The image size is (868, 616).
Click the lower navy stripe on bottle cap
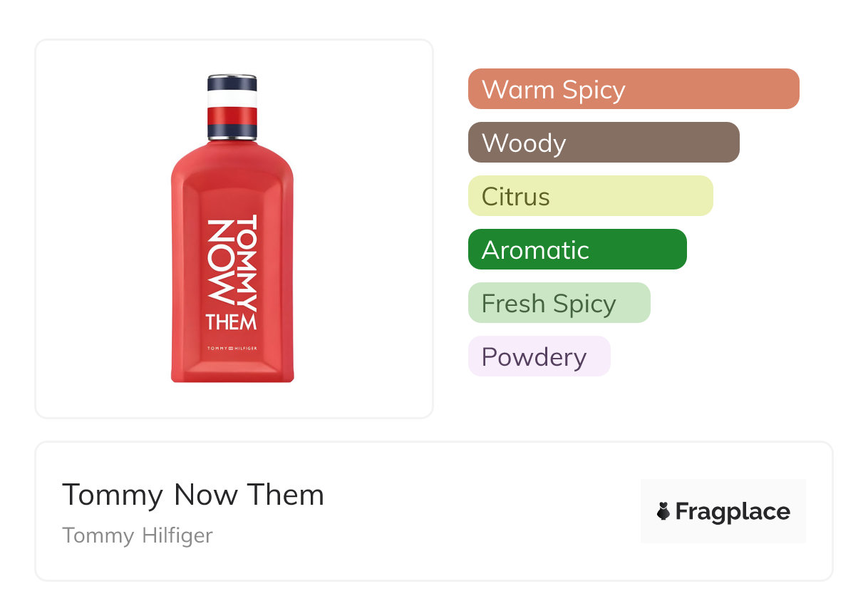click(232, 130)
